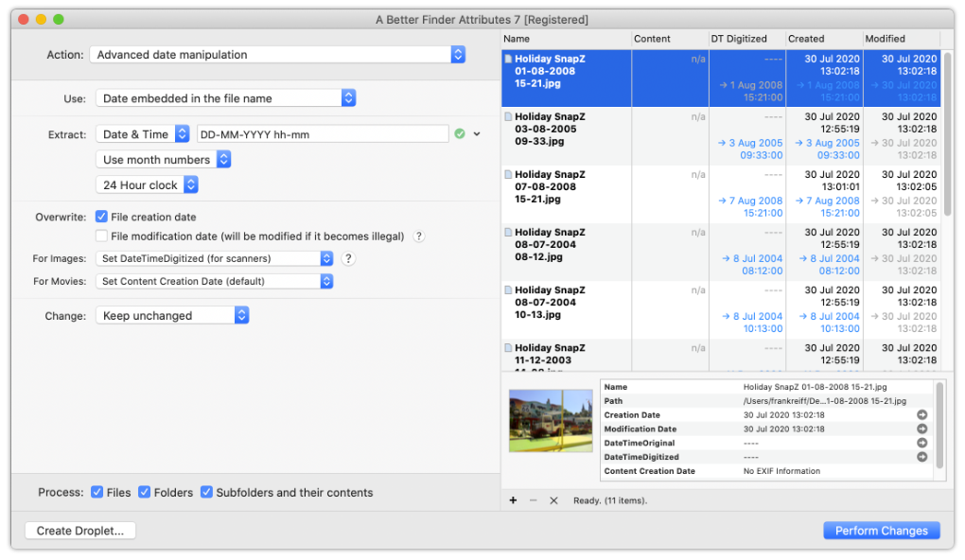965x560 pixels.
Task: Uncheck the File creation date checkbox
Action: tap(102, 217)
